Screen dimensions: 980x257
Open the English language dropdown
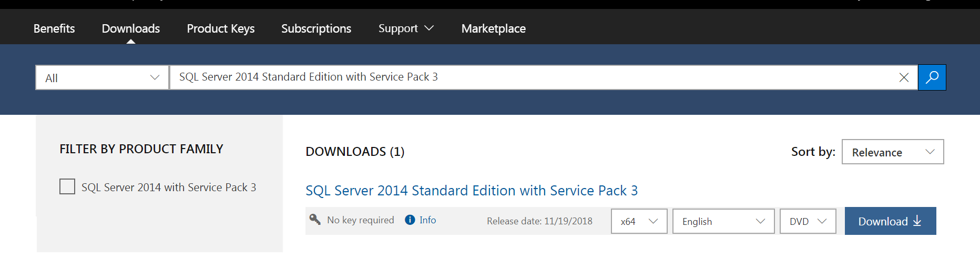(x=723, y=221)
